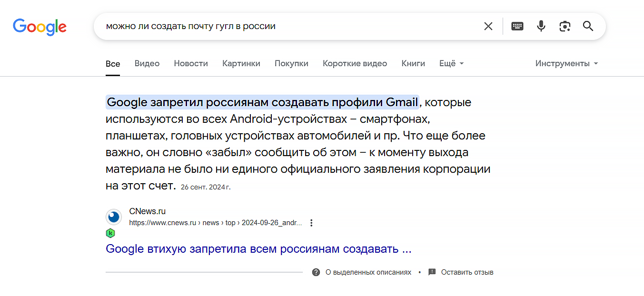
Task: Open the Google logo homepage link
Action: point(40,27)
